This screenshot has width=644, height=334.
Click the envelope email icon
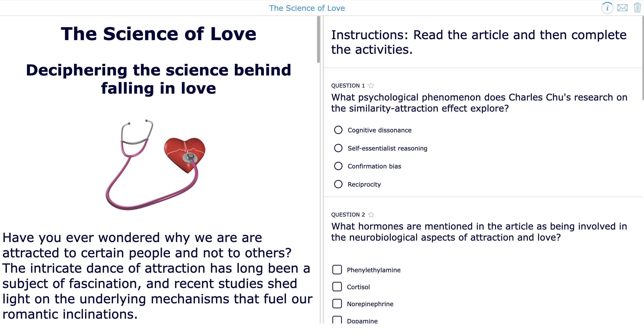tap(623, 8)
